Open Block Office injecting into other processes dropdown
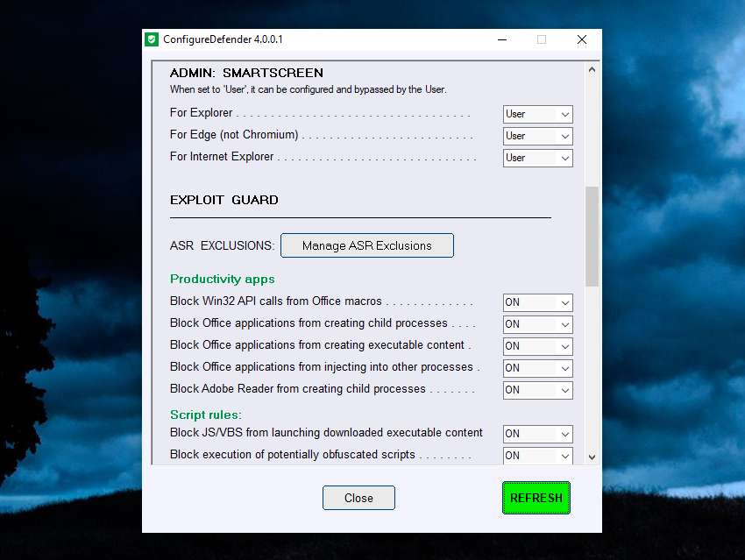 538,367
